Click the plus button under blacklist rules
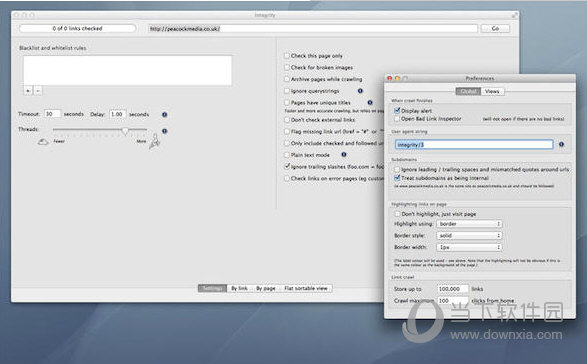The width and height of the screenshot is (587, 364). (x=28, y=91)
